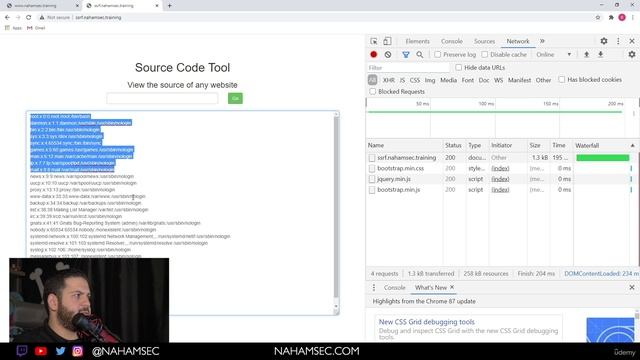
Task: Open the YouTube icon in banner
Action: [x=41, y=351]
